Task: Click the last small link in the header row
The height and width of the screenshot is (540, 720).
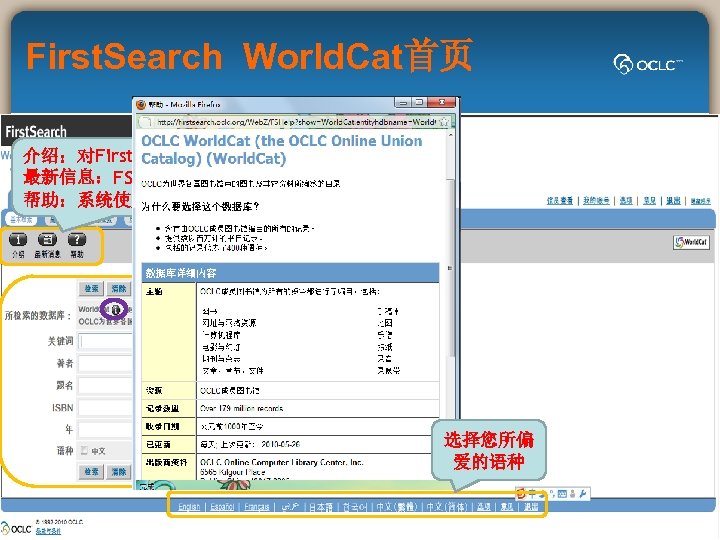Action: click(x=701, y=201)
